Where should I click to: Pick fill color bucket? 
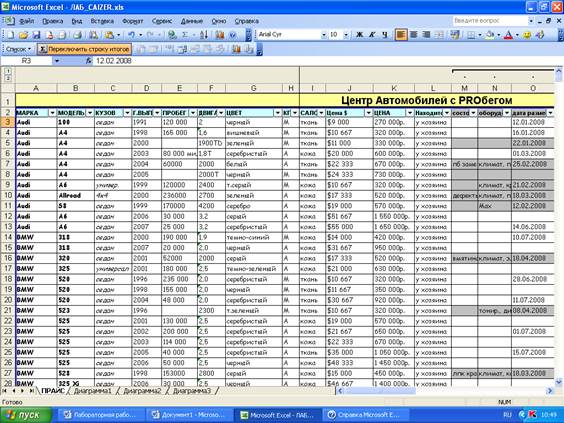click(490, 35)
